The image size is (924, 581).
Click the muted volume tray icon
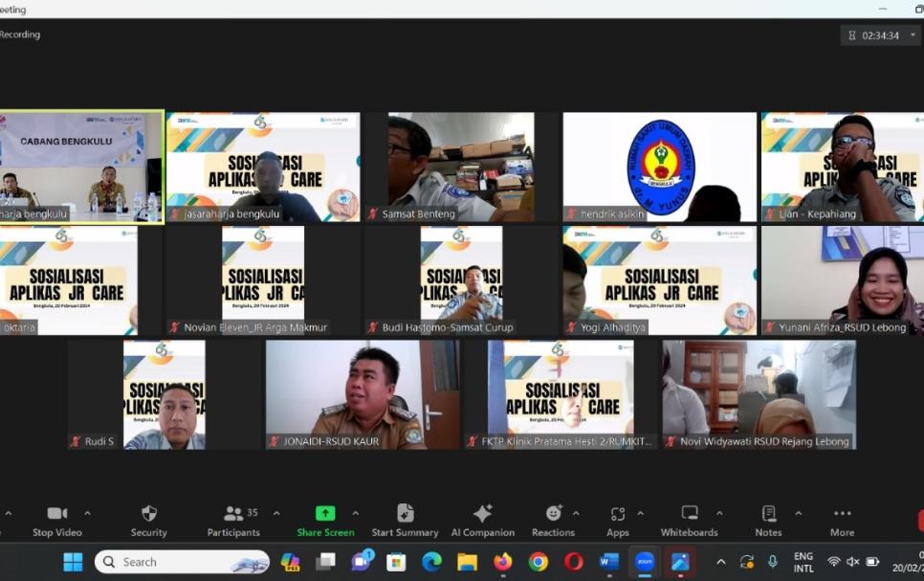(x=852, y=562)
